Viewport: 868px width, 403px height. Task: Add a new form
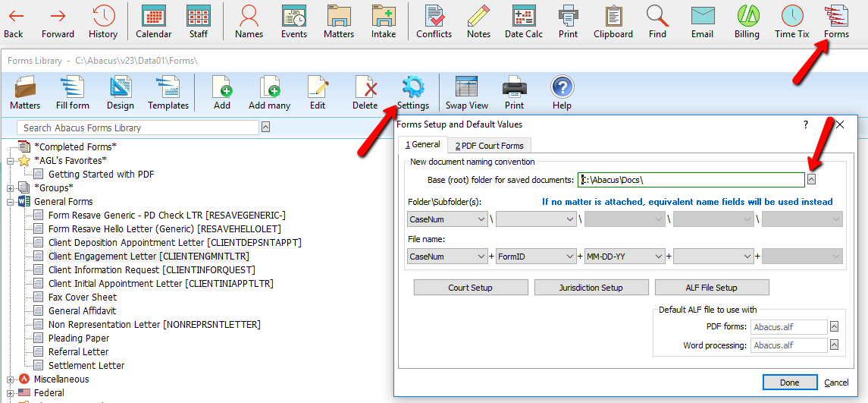pos(222,93)
